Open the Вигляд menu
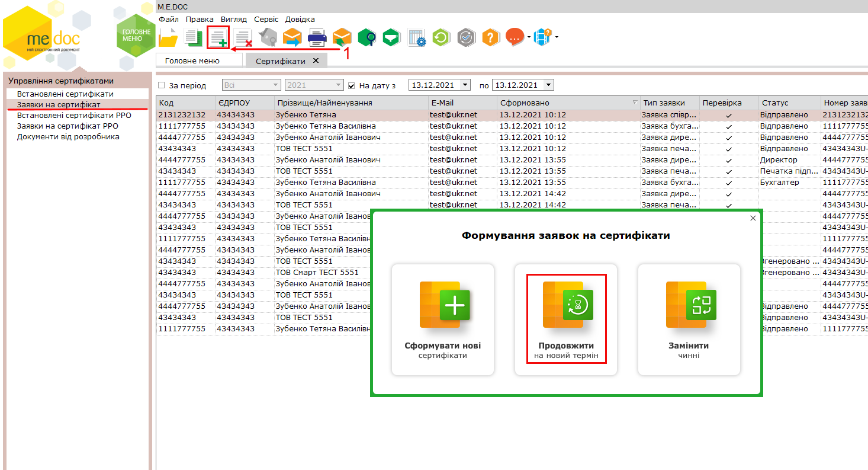The width and height of the screenshot is (868, 470). coord(233,19)
